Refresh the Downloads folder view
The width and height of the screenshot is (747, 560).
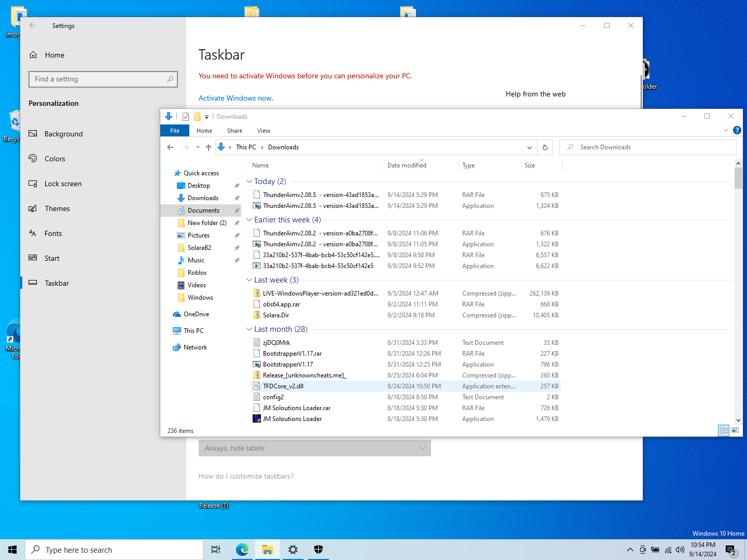[x=545, y=147]
